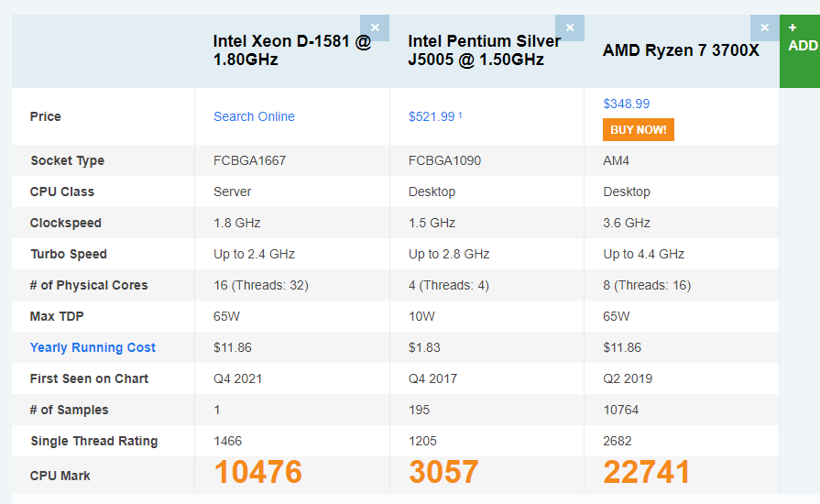Screen dimensions: 820x504
Task: Select Up to 4.4 GHz turbo value
Action: pyautogui.click(x=644, y=254)
